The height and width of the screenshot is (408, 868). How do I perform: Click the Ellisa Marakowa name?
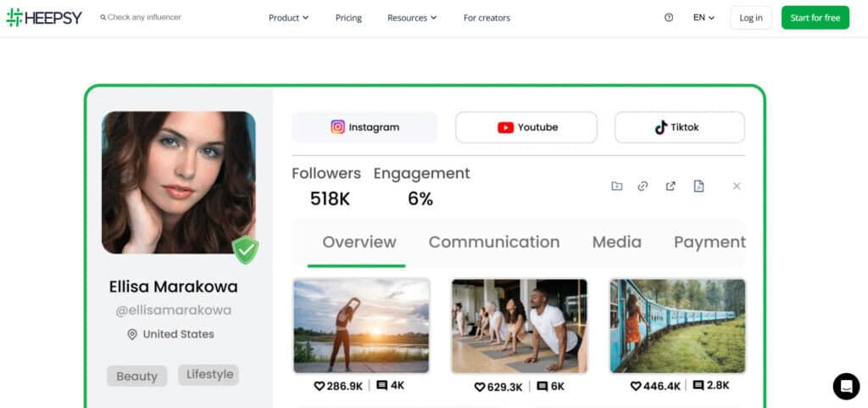(x=173, y=287)
